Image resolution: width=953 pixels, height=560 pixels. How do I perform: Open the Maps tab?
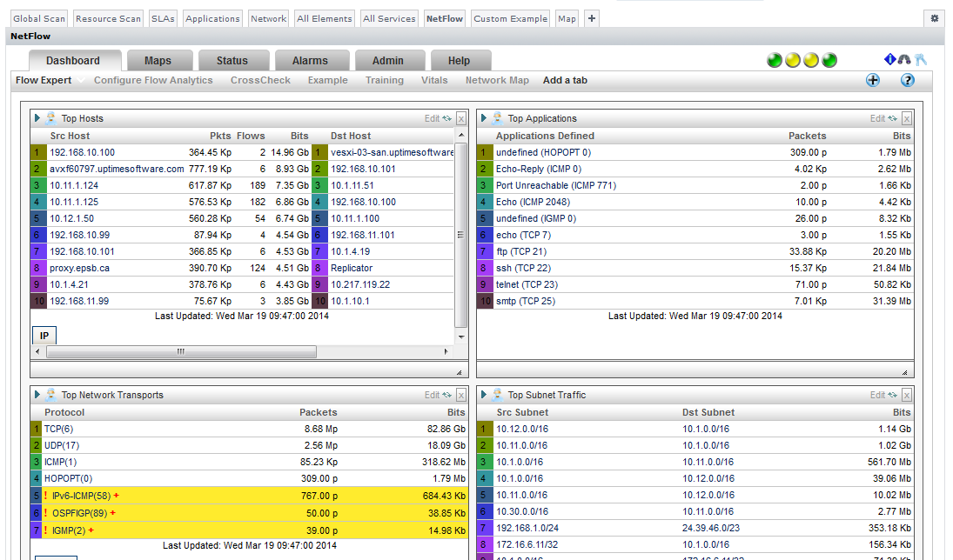pyautogui.click(x=158, y=61)
